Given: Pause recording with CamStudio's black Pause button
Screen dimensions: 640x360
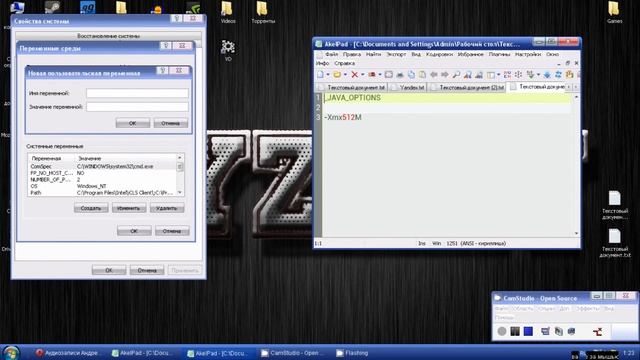Looking at the screenshot, I should click(x=515, y=331).
